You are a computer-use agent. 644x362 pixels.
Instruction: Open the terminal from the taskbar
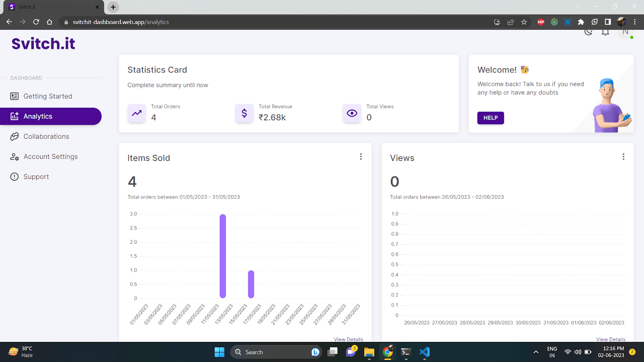click(406, 352)
